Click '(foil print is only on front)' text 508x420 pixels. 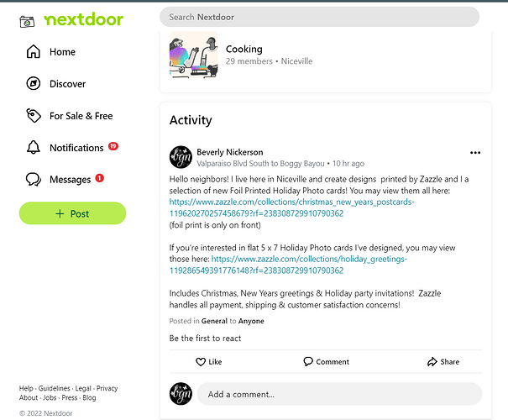coord(215,225)
